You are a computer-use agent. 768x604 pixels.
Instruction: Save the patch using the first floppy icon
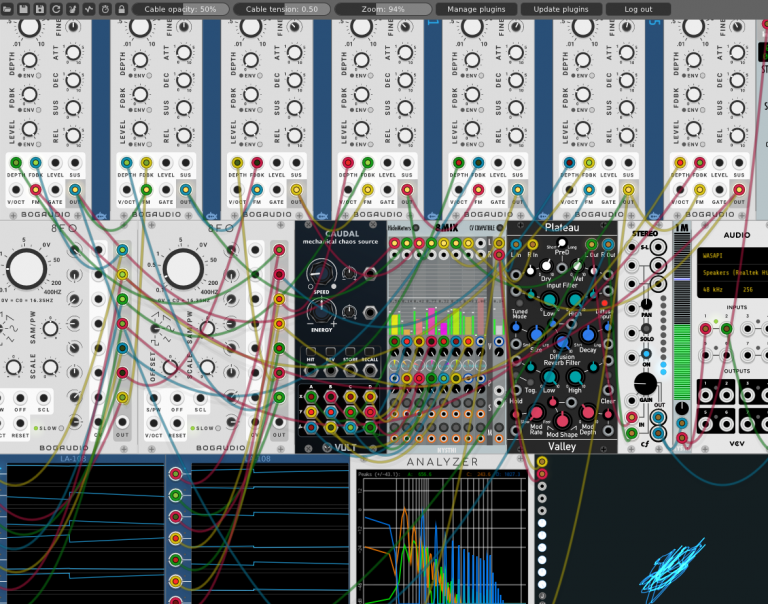coord(23,9)
